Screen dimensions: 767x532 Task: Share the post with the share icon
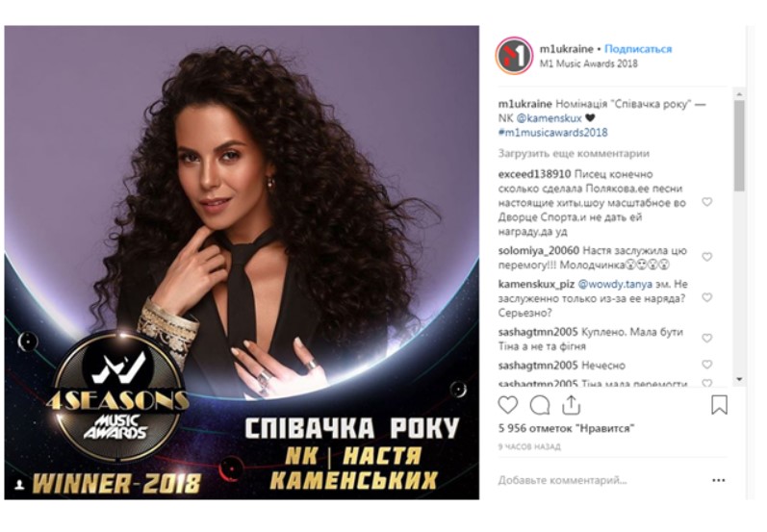click(x=571, y=405)
